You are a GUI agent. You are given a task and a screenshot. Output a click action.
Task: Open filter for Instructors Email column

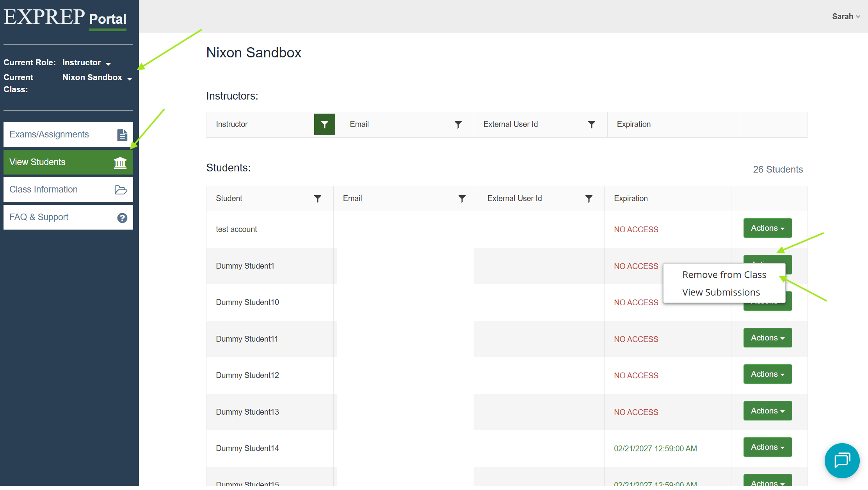pyautogui.click(x=458, y=125)
